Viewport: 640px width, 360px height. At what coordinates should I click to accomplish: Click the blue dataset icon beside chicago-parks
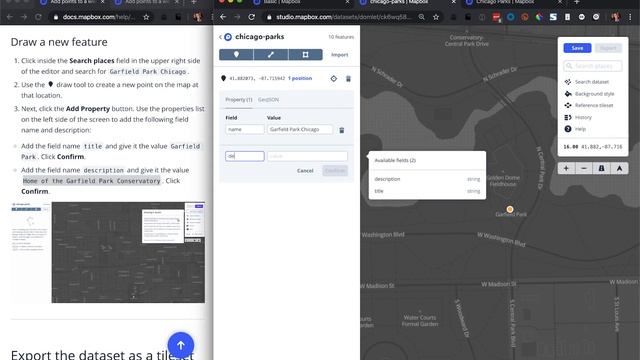point(228,37)
